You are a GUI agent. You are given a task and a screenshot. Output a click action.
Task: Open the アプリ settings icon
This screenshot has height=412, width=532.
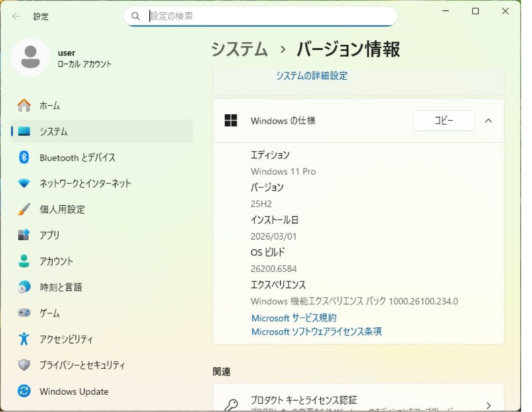tap(24, 235)
